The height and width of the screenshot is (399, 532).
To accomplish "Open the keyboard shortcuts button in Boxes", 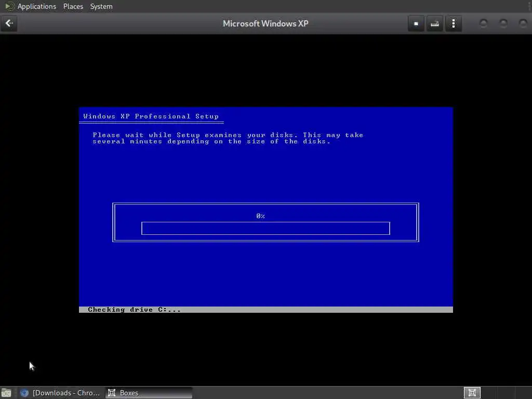I will click(x=435, y=24).
